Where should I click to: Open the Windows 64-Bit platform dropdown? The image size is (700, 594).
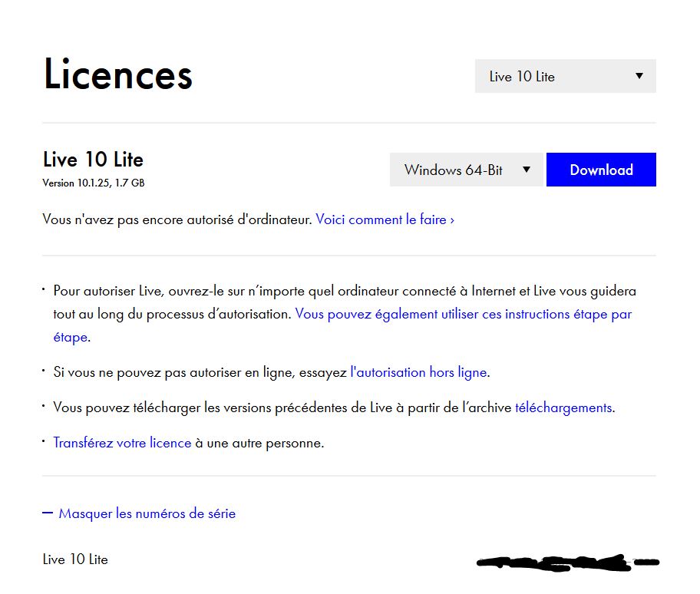click(x=467, y=170)
